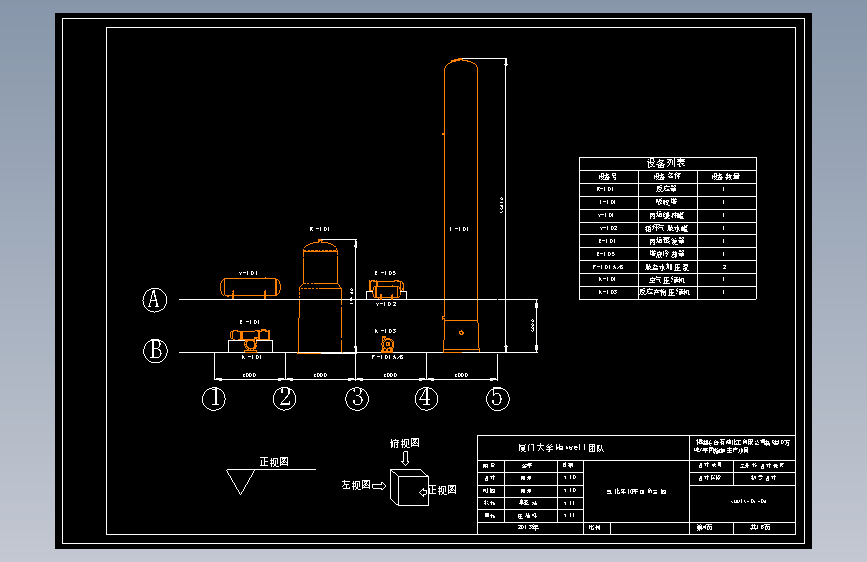Click the R-101 label above the reactor
The image size is (867, 562).
coord(320,229)
